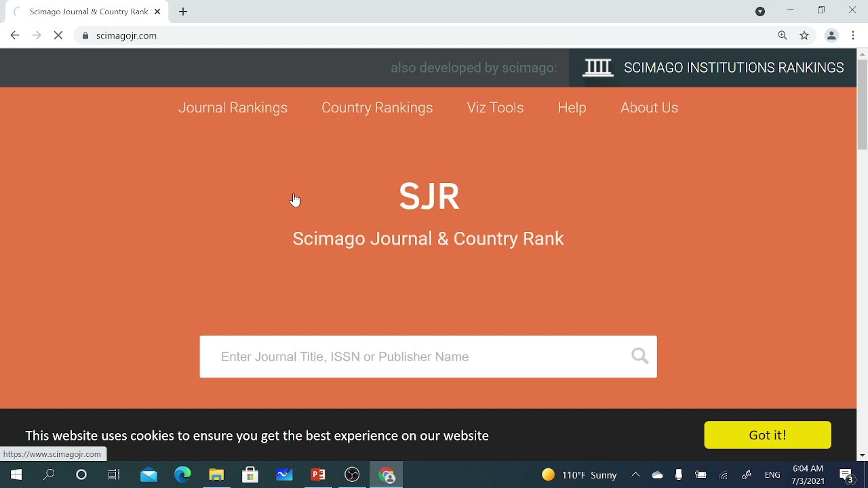
Task: Open clock showing 6:04 AM
Action: pyautogui.click(x=808, y=475)
